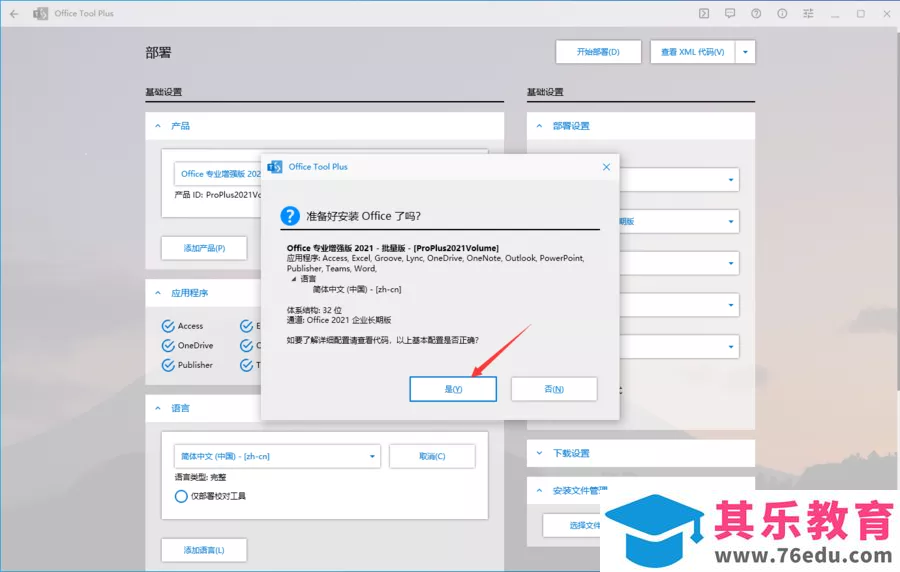Viewport: 900px width, 572px height.
Task: Go back using the title bar arrow
Action: (14, 14)
